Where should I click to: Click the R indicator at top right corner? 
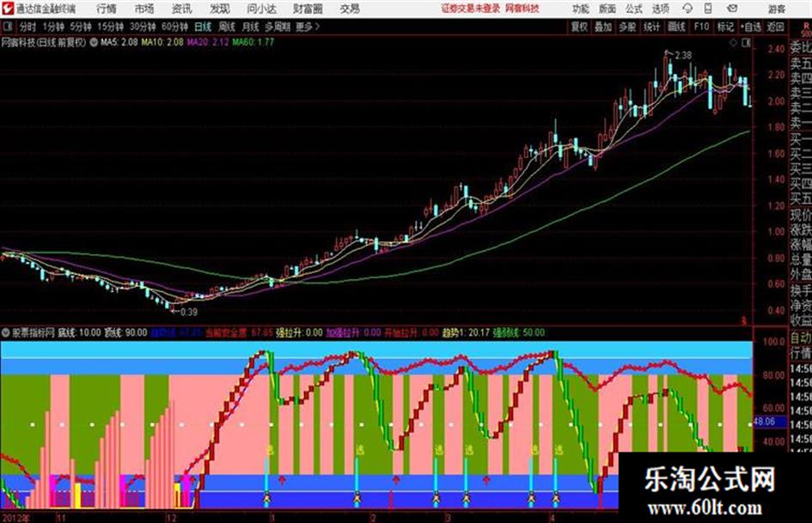coord(806,25)
